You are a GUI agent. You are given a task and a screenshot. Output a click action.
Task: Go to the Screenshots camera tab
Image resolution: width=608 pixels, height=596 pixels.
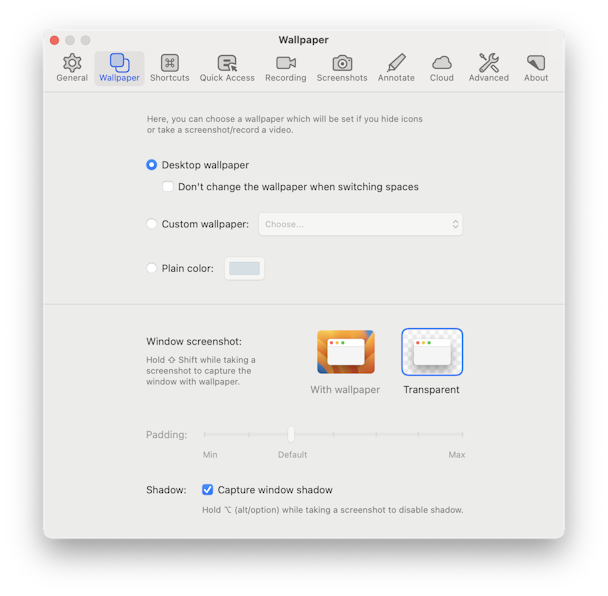coord(342,68)
